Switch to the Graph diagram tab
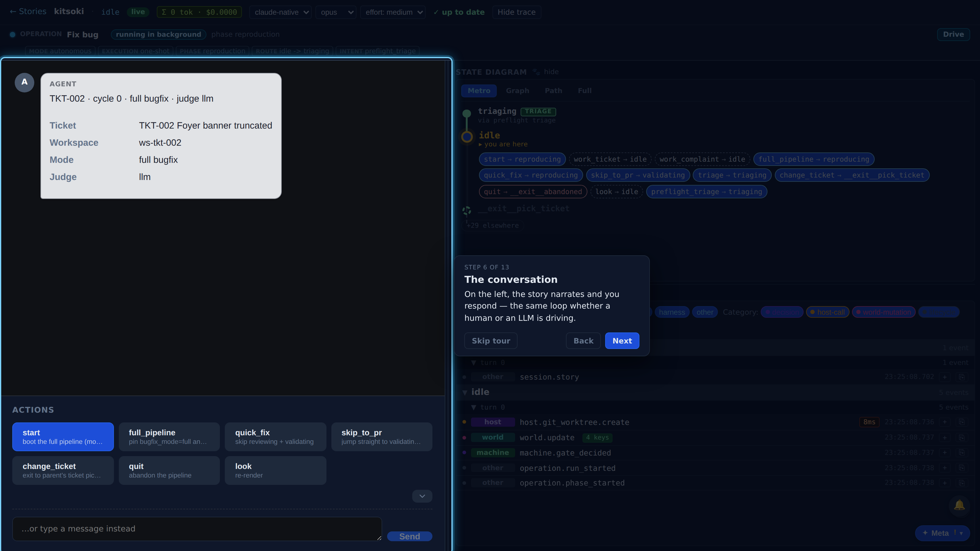980x551 pixels. 517,91
